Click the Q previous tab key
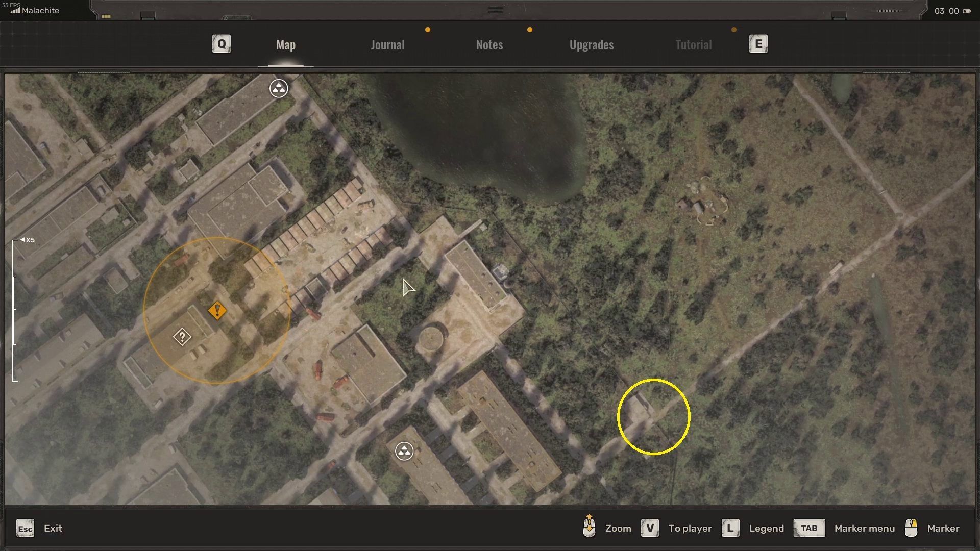Screen dimensions: 980x551 [x=222, y=44]
